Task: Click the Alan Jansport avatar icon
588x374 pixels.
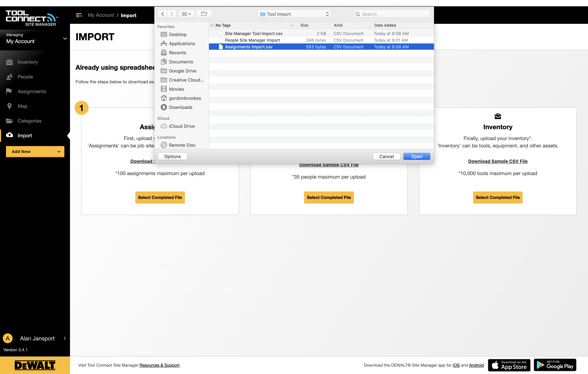Action: (8, 338)
